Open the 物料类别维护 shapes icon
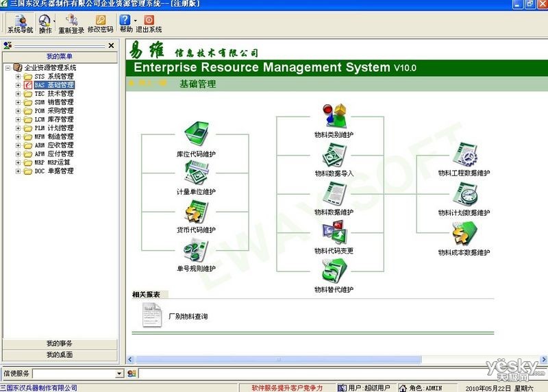 point(334,115)
